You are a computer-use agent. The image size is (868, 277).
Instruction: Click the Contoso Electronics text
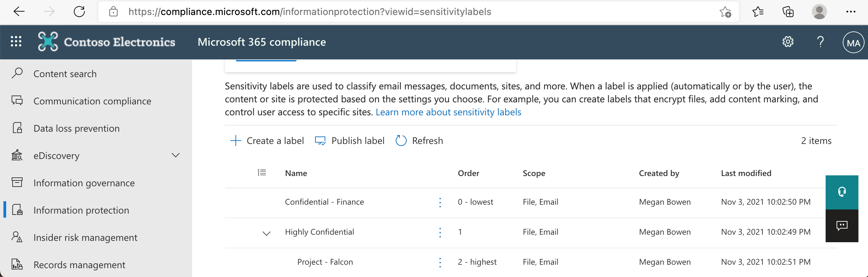(x=119, y=42)
